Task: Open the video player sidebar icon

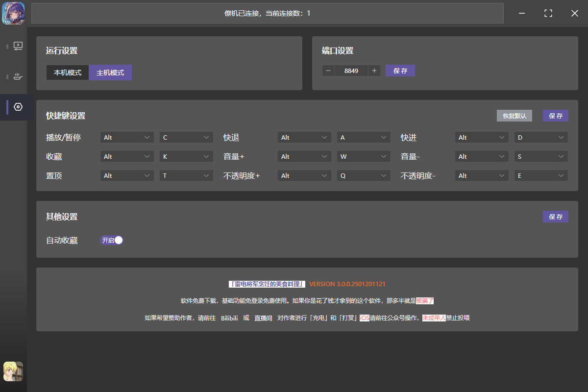Action: (x=18, y=46)
